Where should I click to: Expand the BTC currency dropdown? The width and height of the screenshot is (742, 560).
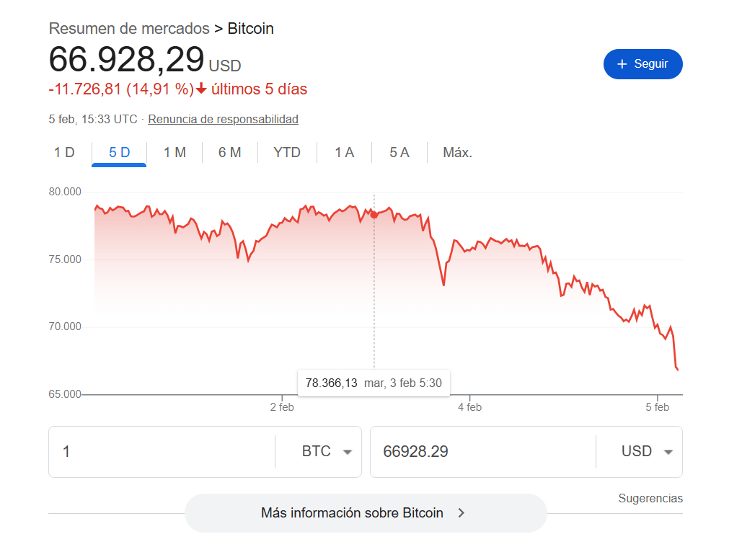(x=327, y=452)
